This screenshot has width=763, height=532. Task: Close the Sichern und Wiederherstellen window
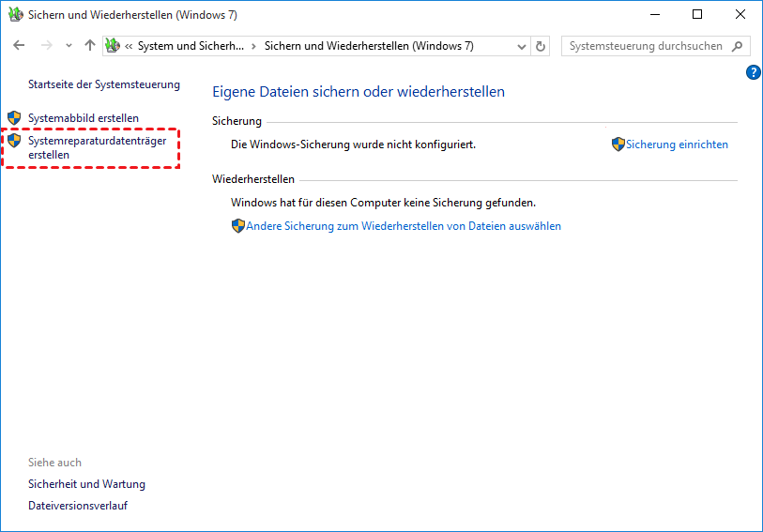pyautogui.click(x=740, y=15)
